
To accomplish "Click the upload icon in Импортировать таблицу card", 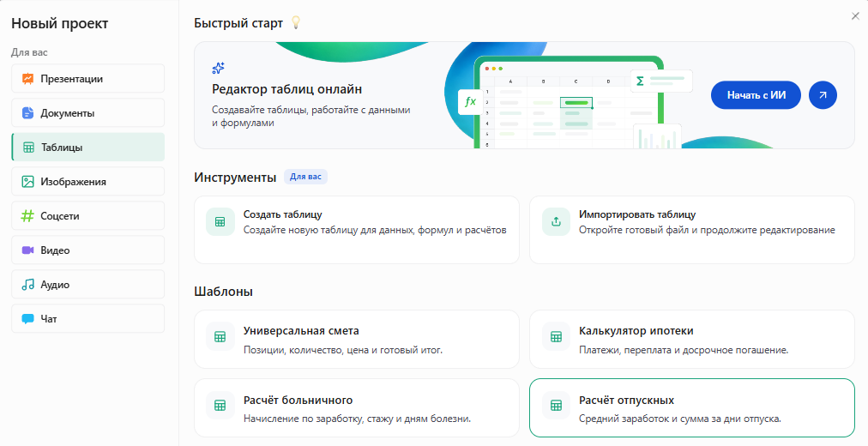I will point(556,222).
